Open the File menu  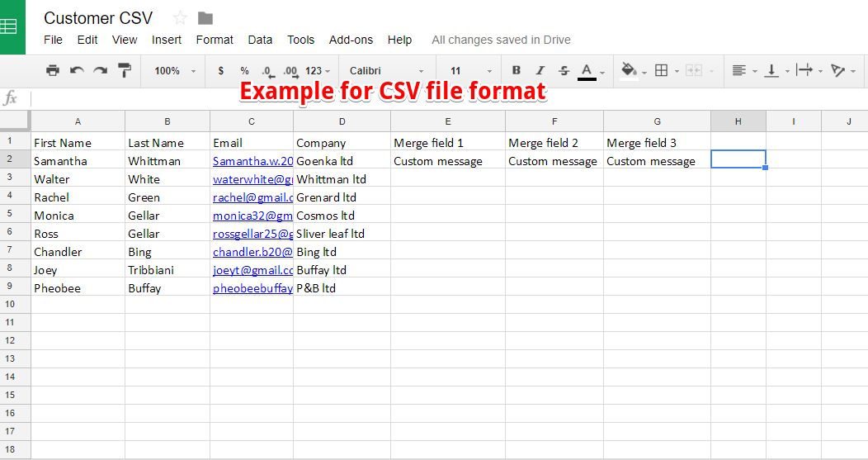[x=53, y=40]
